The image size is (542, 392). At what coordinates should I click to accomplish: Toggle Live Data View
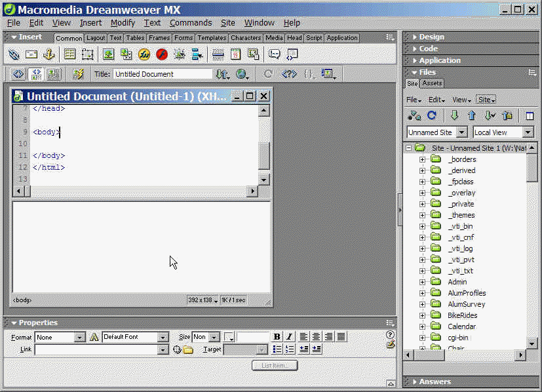[x=79, y=74]
